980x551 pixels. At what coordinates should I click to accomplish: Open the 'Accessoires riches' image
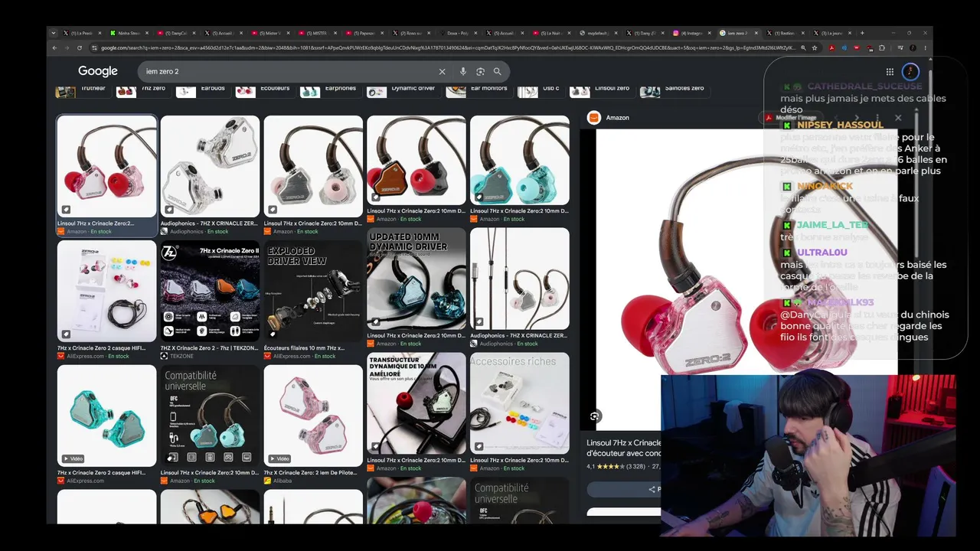[x=520, y=403]
